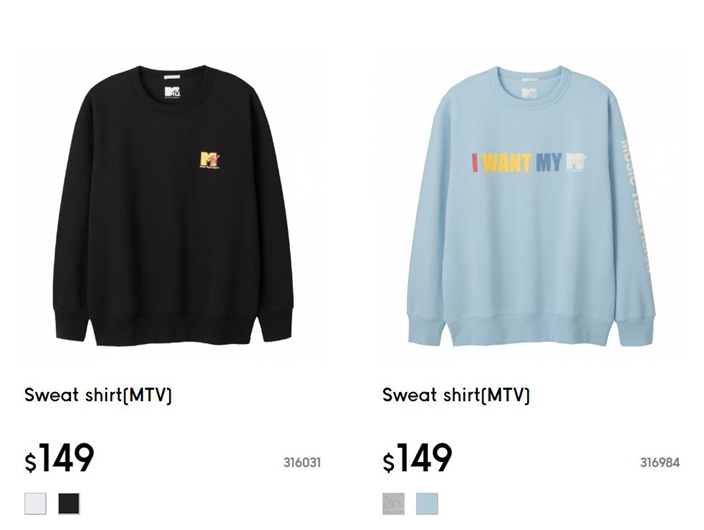704x530 pixels.
Task: Select the light blue color swatch
Action: click(x=427, y=504)
